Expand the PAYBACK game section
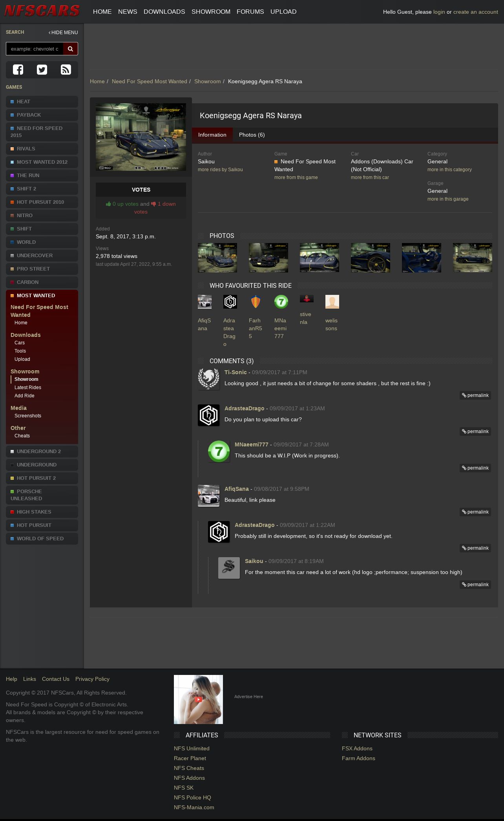This screenshot has height=821, width=504. coord(42,115)
